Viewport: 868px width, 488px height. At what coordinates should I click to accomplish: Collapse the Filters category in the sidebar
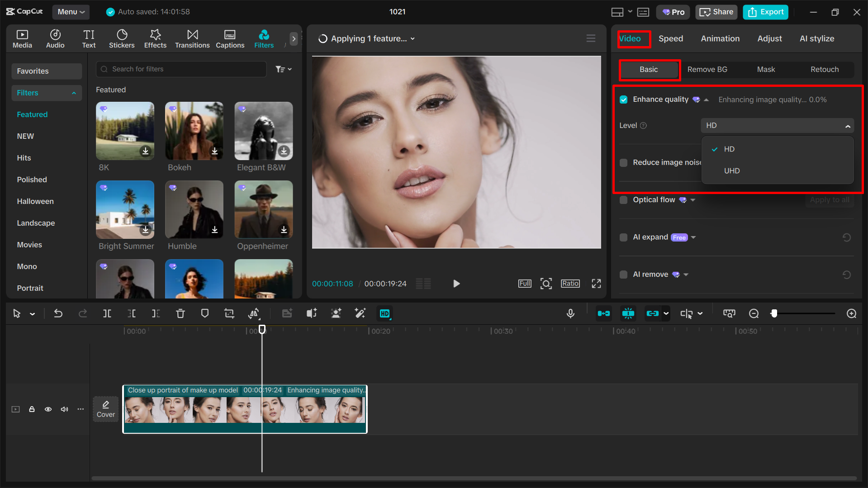point(74,93)
